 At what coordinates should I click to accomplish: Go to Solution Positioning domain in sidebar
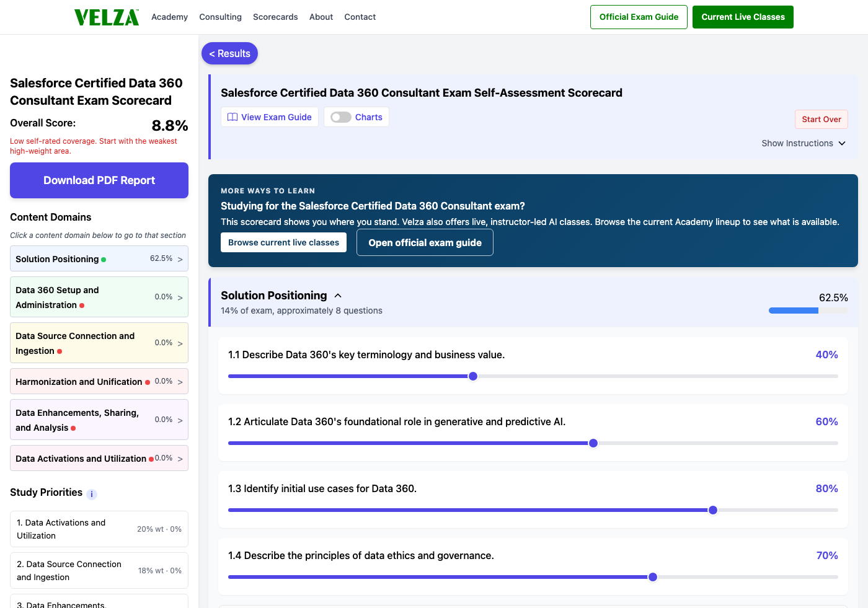tap(99, 259)
